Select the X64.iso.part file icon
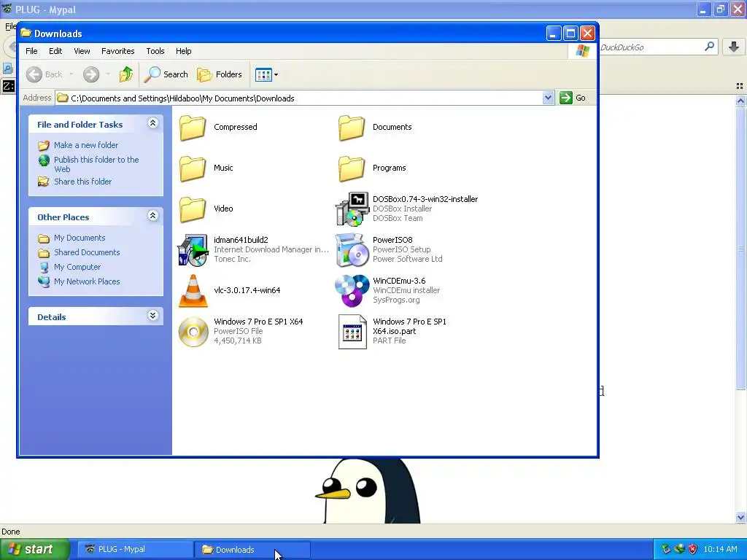This screenshot has height=560, width=747. (352, 332)
